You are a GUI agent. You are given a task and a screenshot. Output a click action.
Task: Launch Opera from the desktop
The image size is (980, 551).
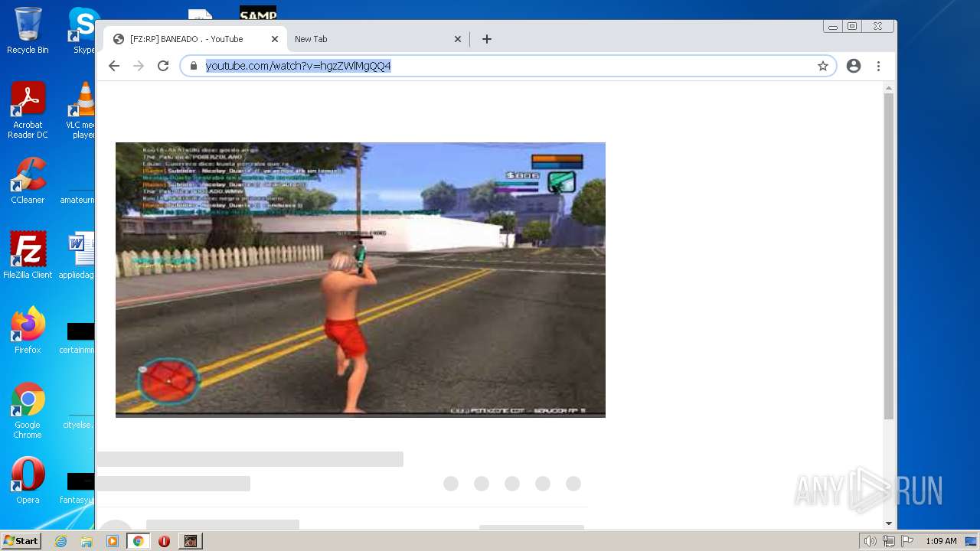click(28, 480)
